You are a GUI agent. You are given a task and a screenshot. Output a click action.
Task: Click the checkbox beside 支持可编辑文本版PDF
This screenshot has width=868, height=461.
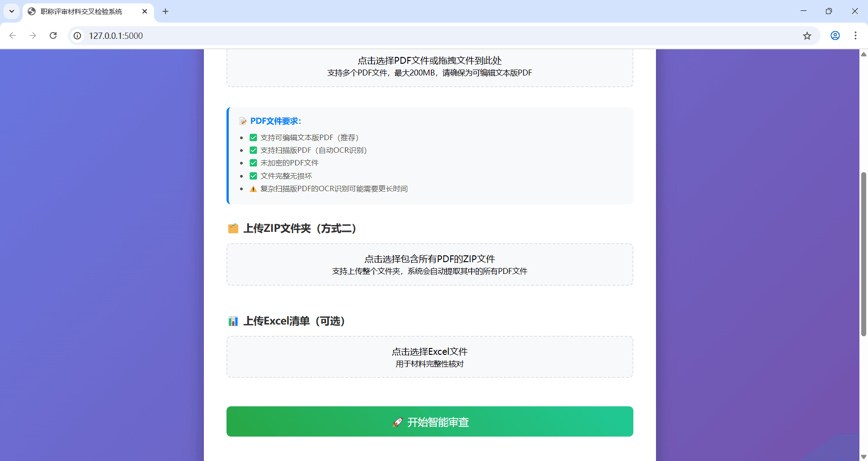coord(253,137)
